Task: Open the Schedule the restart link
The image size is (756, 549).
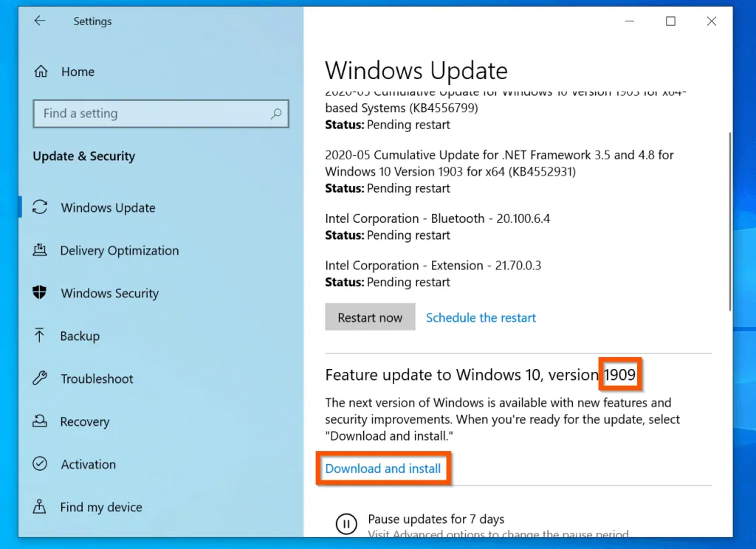Action: 481,317
